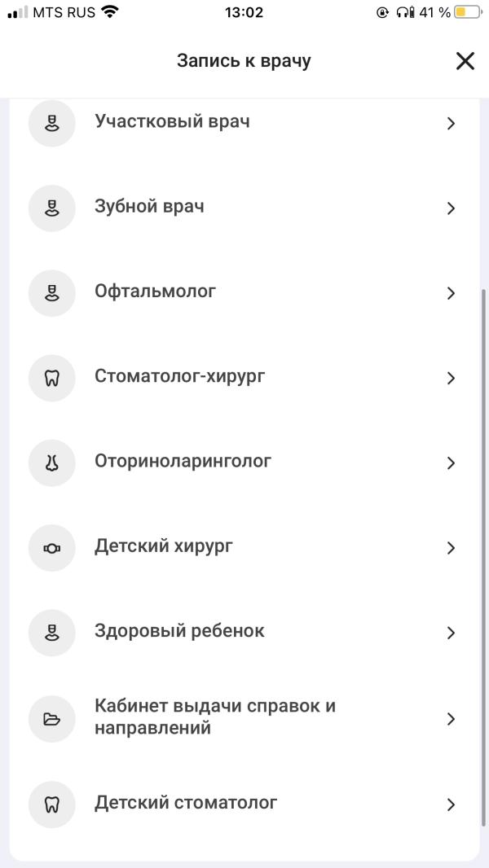Tap the icon beside Детский хирург

[51, 548]
